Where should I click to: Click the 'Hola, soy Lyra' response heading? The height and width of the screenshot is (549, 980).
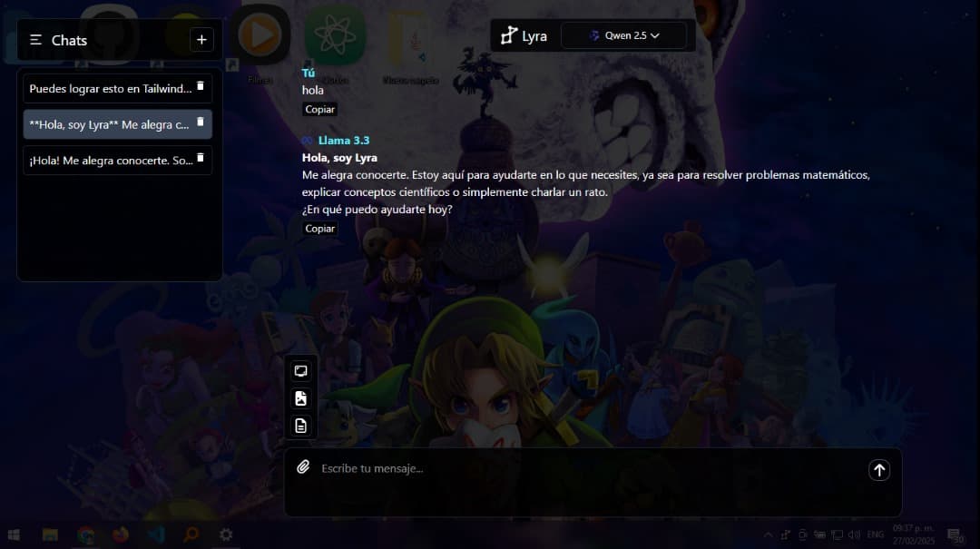pos(339,158)
